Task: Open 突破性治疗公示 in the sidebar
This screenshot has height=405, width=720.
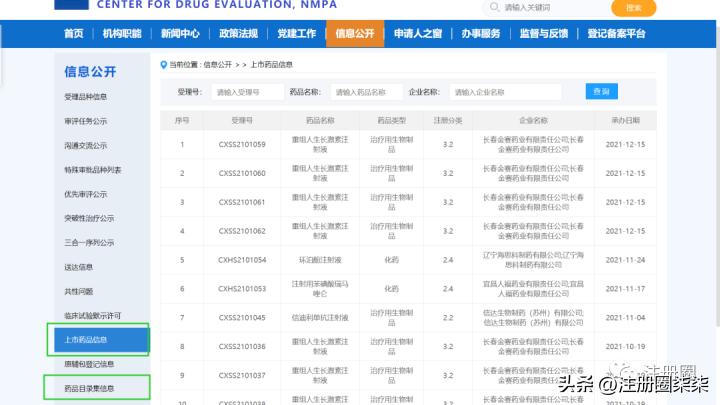Action: (x=89, y=218)
